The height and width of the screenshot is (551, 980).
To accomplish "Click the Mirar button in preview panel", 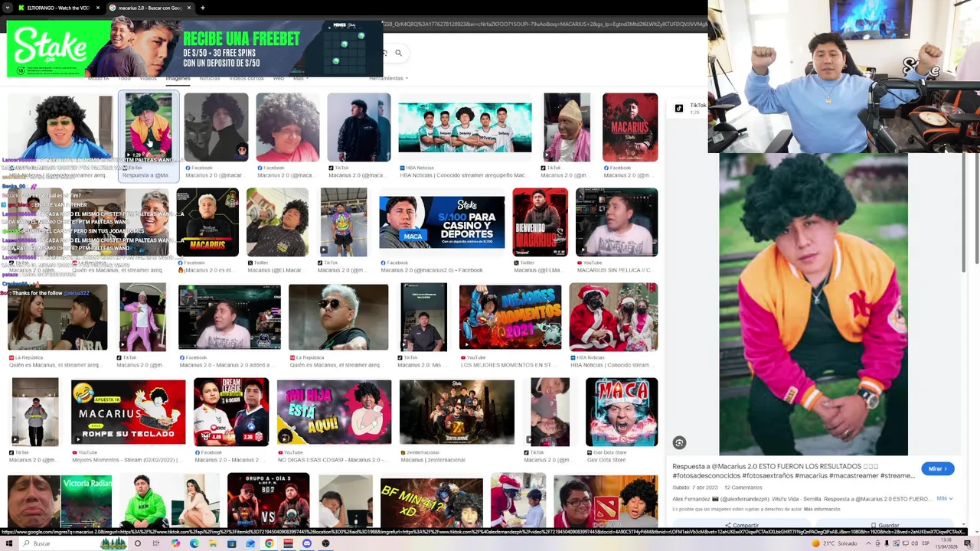I will [937, 468].
